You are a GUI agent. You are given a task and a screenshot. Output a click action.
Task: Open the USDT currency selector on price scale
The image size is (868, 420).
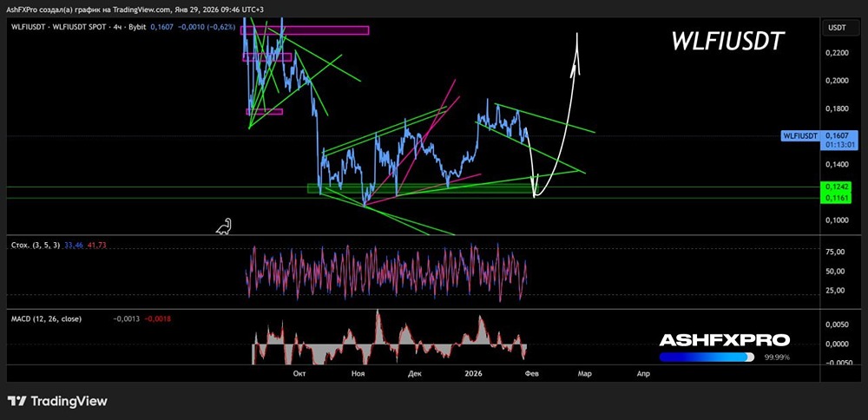click(x=837, y=28)
